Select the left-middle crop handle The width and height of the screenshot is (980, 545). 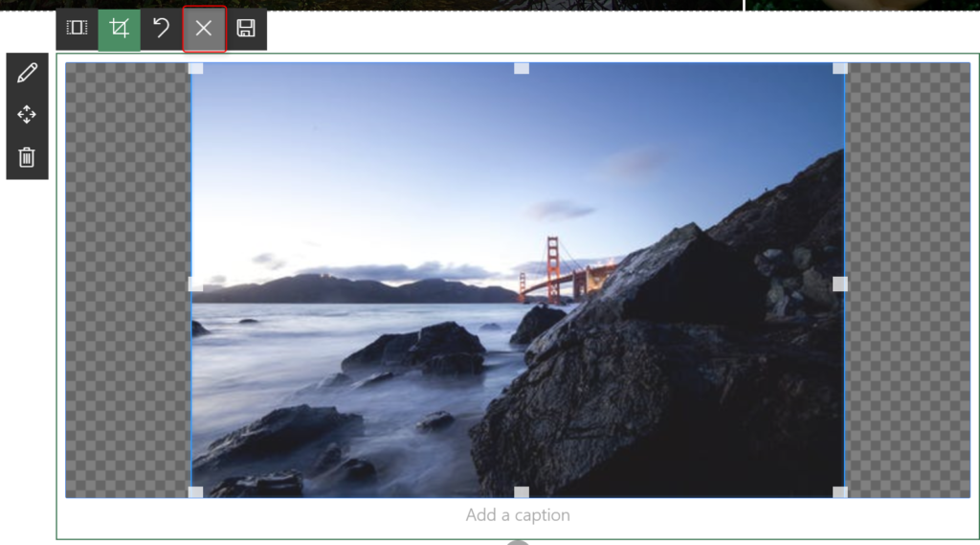[195, 284]
